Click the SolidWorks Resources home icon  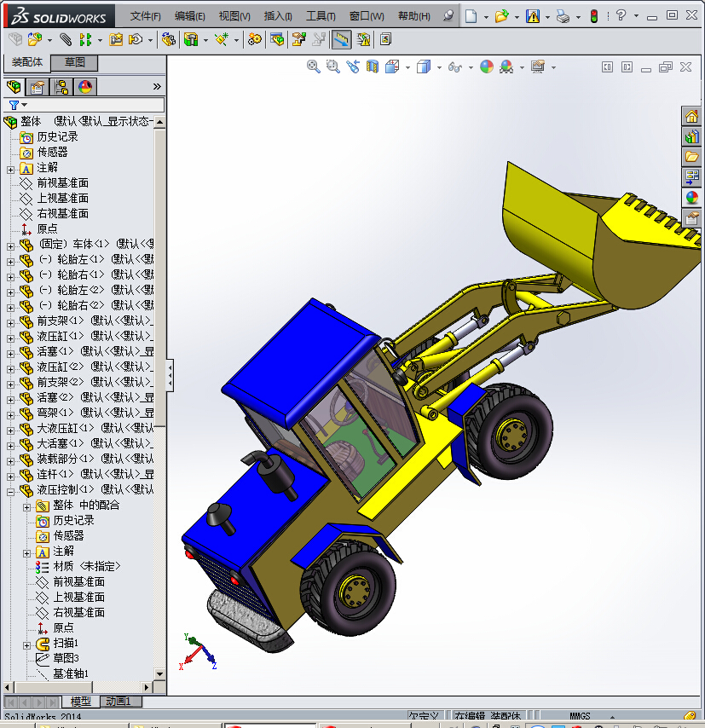coord(691,116)
